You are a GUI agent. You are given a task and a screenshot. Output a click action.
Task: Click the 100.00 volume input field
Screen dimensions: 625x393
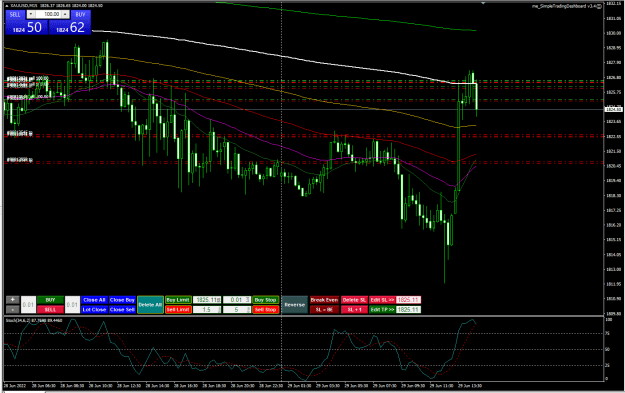coord(48,14)
